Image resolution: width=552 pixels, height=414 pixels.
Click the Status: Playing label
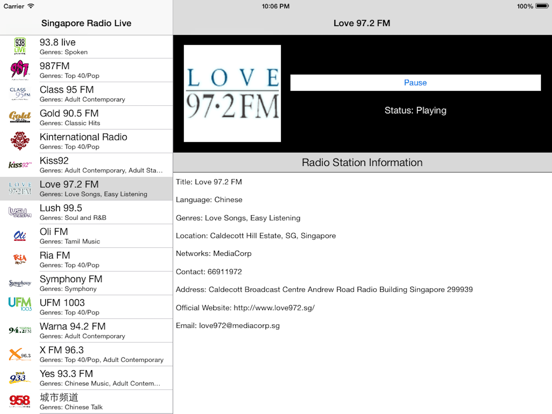click(415, 111)
